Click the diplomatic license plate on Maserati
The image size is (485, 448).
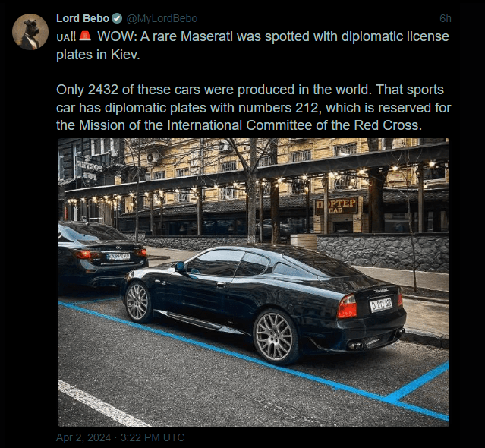click(x=381, y=304)
